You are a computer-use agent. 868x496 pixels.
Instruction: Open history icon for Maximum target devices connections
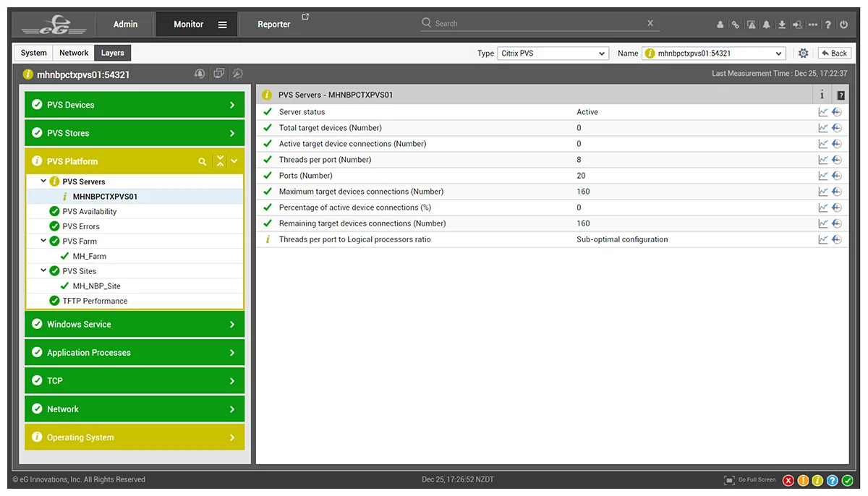tap(837, 192)
